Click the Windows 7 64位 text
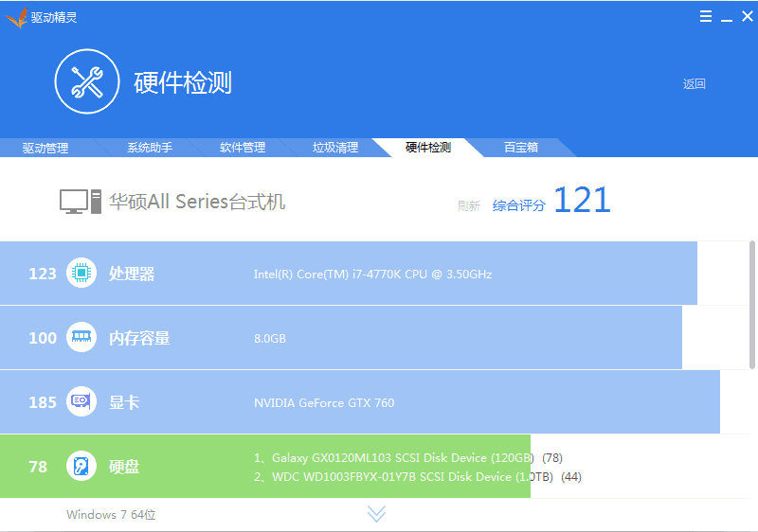The width and height of the screenshot is (758, 532). (x=111, y=515)
